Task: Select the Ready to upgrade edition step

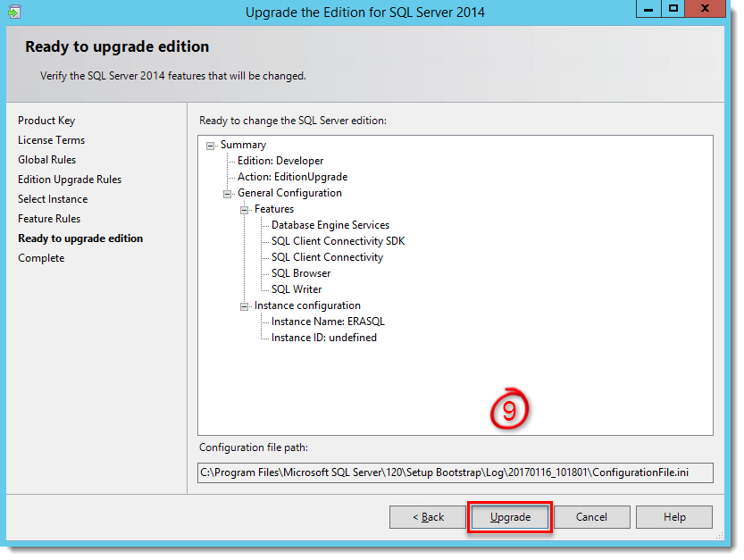Action: (x=80, y=238)
